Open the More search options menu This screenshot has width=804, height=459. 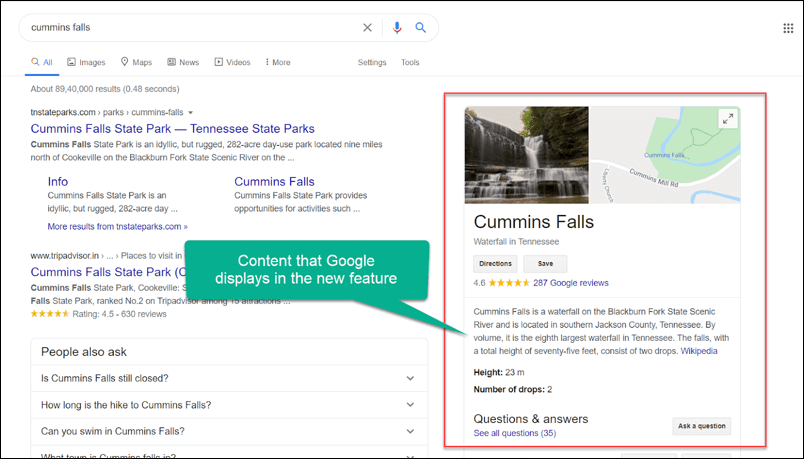point(278,62)
